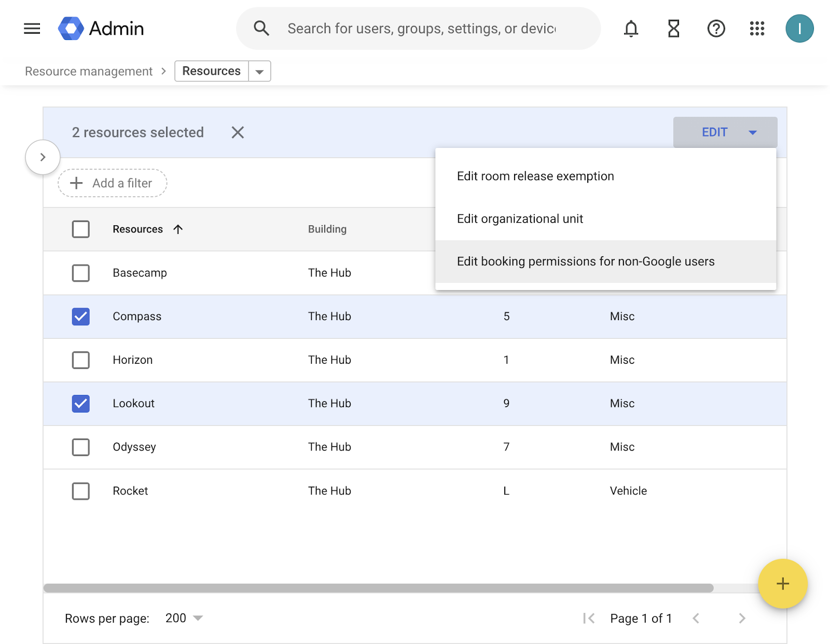Open the tasks hourglass icon

[673, 29]
